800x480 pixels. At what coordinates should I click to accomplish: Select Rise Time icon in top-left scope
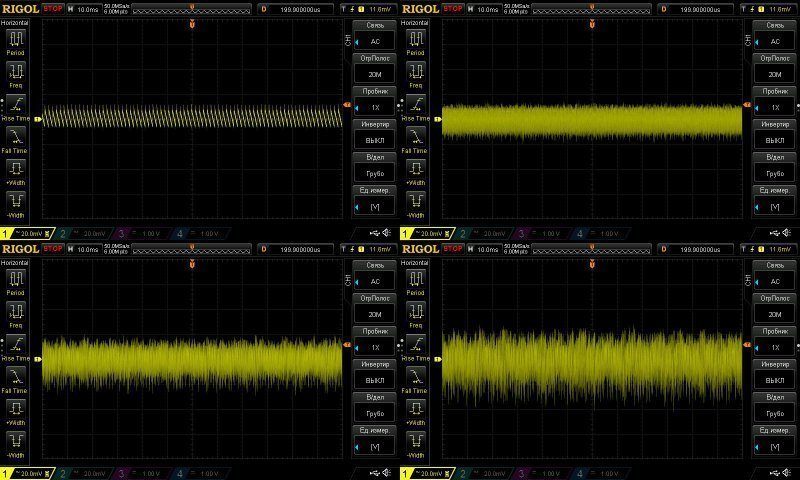16,105
